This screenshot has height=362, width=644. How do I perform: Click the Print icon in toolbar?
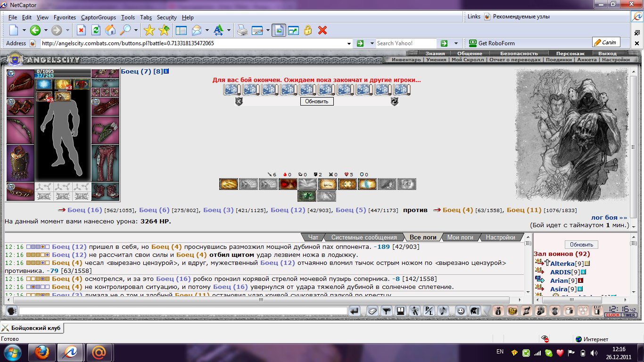242,30
